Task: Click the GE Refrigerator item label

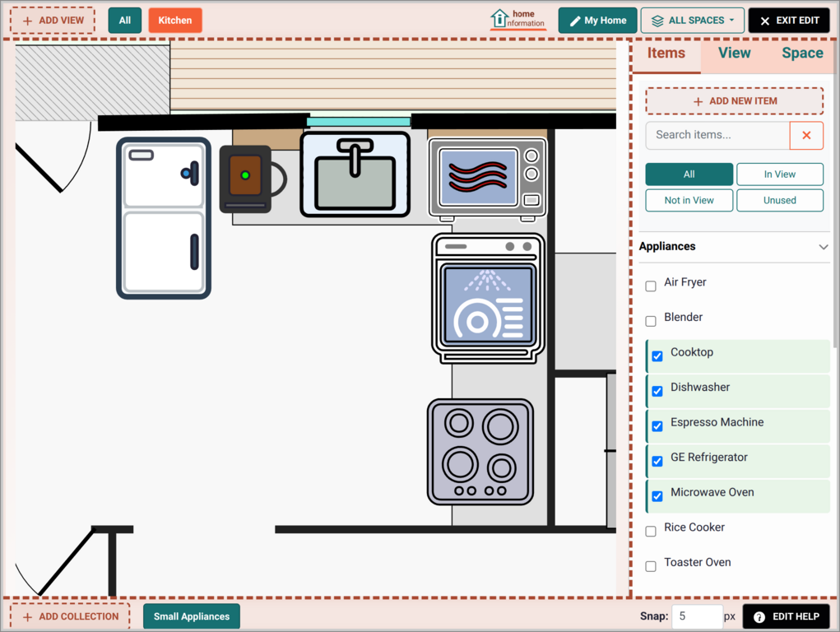Action: point(708,458)
